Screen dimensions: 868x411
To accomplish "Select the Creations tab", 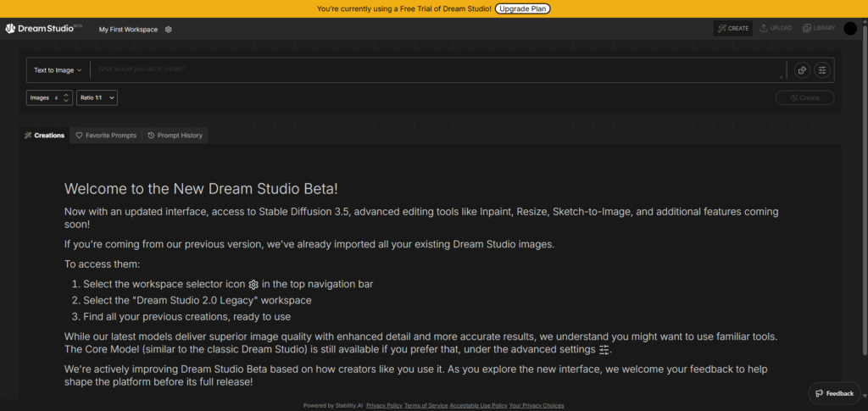I will [45, 136].
